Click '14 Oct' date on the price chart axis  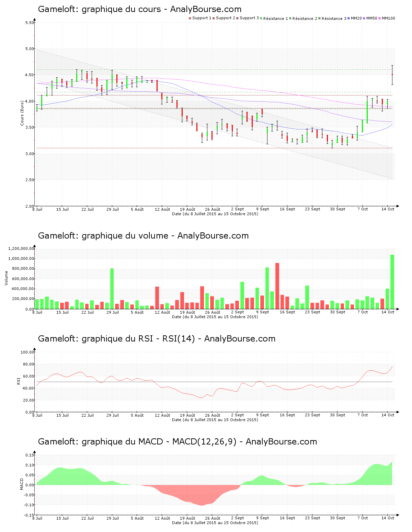[x=388, y=209]
